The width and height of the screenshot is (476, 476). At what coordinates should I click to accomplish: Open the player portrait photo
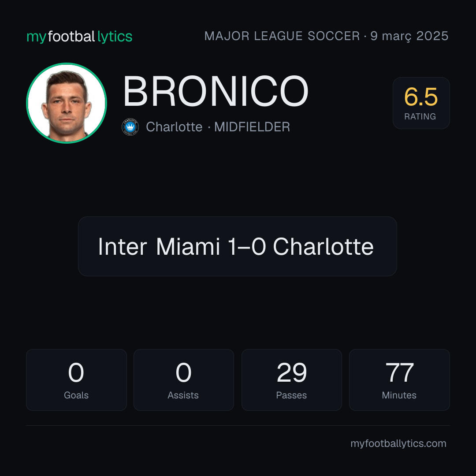click(67, 103)
